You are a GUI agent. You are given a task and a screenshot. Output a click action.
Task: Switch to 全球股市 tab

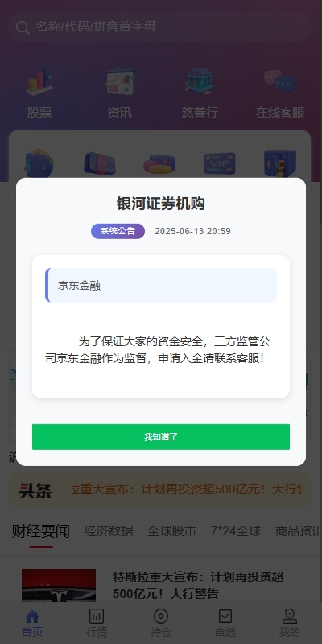point(171,531)
